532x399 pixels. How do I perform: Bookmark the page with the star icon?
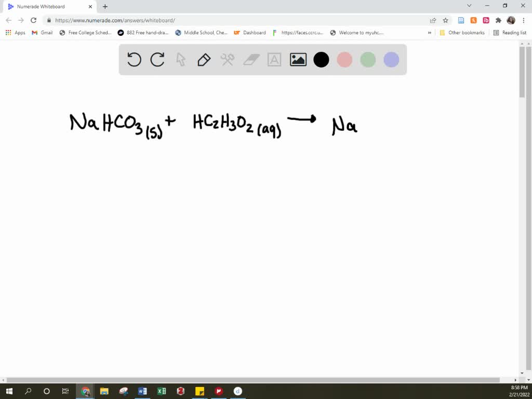[x=445, y=20]
